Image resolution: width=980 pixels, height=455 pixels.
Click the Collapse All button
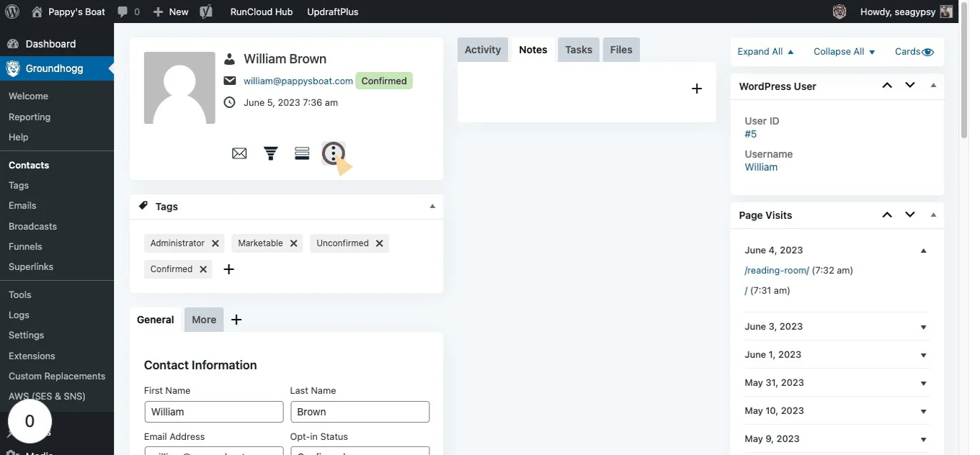(844, 52)
